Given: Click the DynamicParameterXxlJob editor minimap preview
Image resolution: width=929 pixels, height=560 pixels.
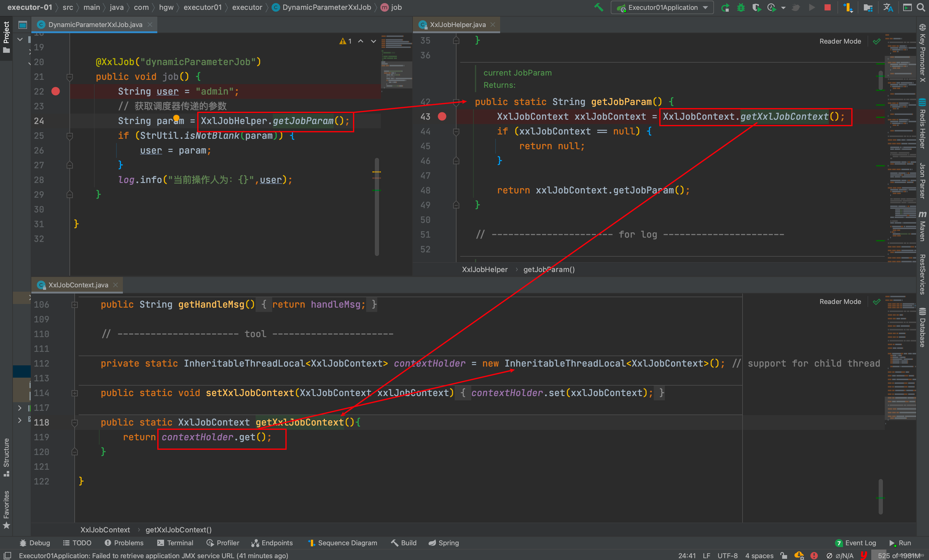Looking at the screenshot, I should [x=396, y=62].
